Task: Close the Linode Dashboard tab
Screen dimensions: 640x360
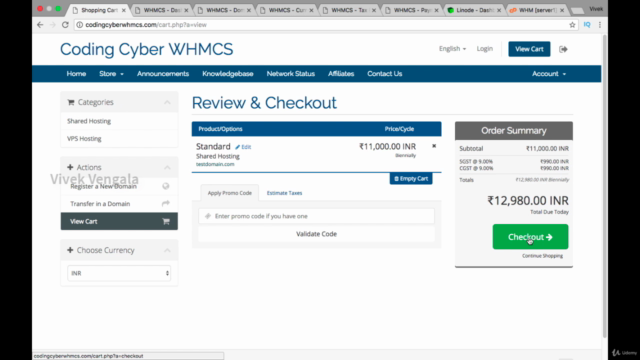Action: pyautogui.click(x=499, y=10)
